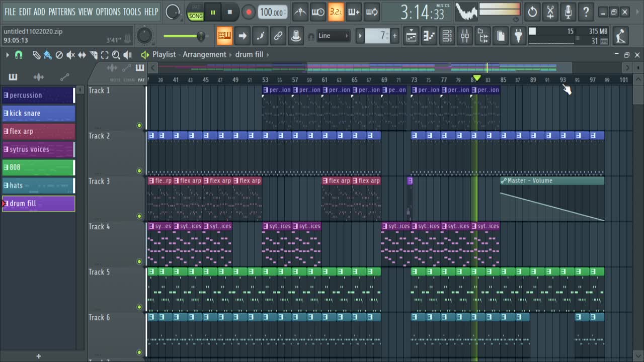Open the Channel rack icon
Image resolution: width=644 pixels, height=362 pixels.
point(447,36)
